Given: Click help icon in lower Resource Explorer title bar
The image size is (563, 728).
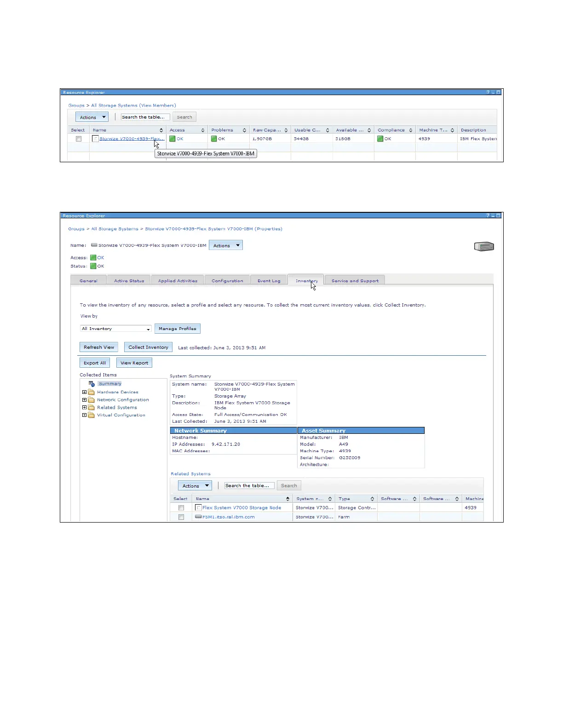Looking at the screenshot, I should point(488,216).
